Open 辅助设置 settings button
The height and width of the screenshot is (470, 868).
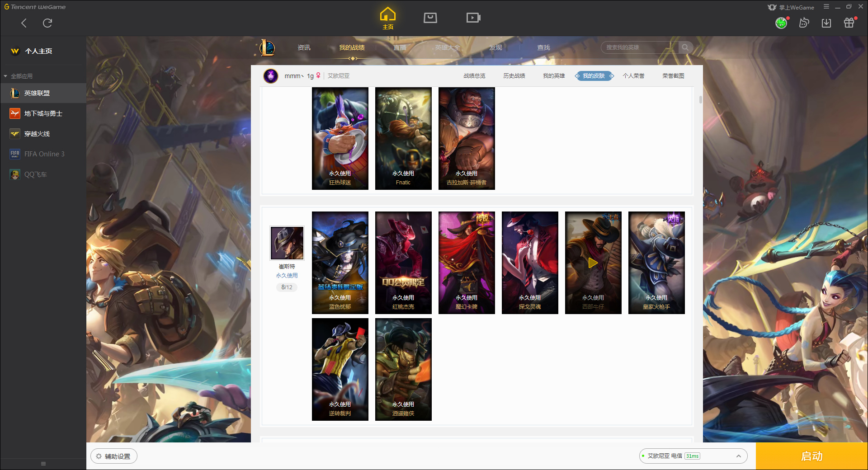(x=114, y=456)
